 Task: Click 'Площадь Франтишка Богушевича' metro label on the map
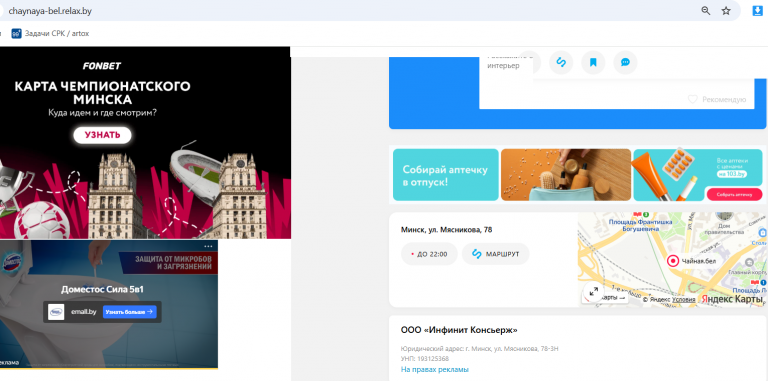pos(640,225)
